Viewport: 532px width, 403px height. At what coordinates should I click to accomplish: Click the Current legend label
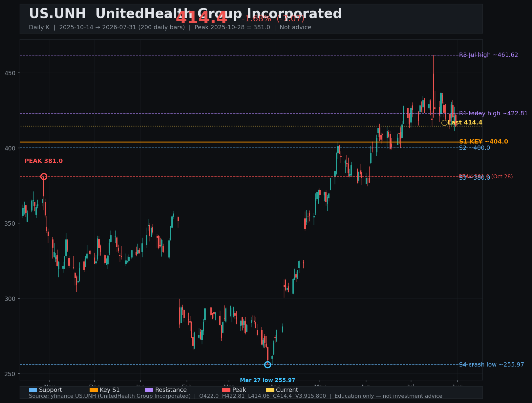pyautogui.click(x=287, y=390)
